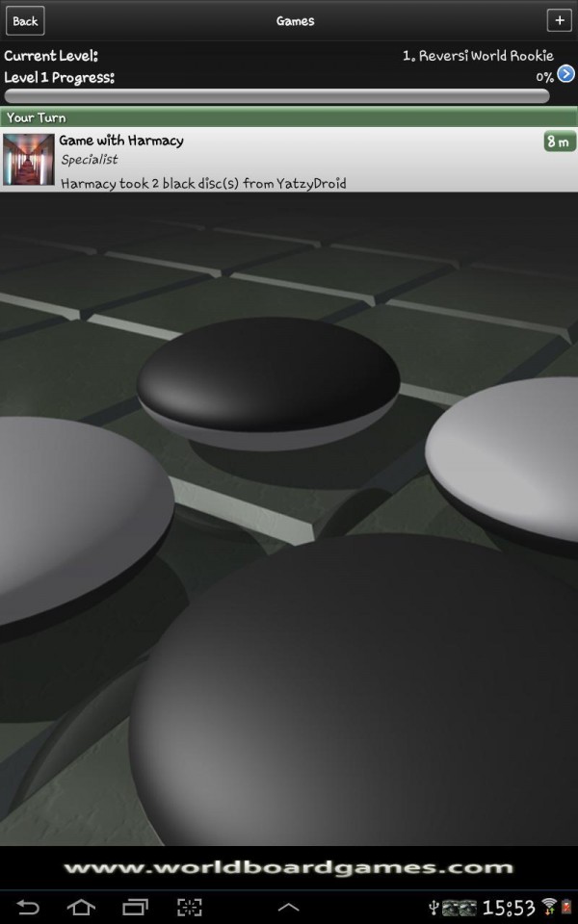Select the Your Turn section header
This screenshot has height=924, width=578.
tap(289, 117)
